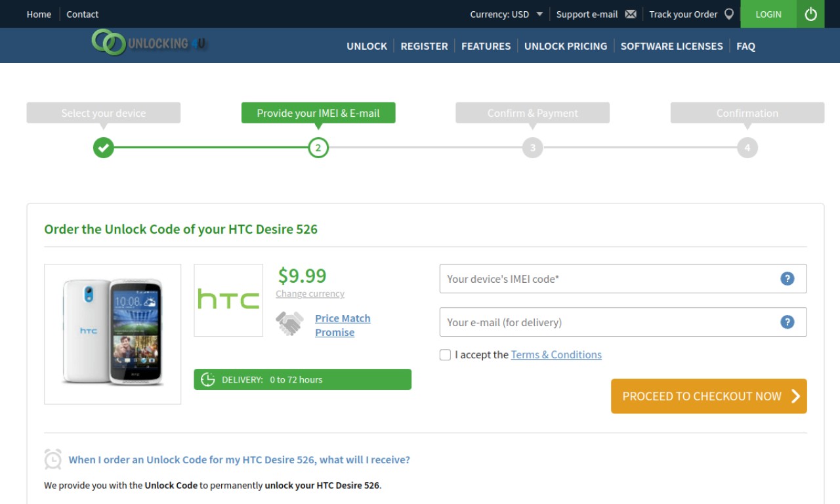Image resolution: width=840 pixels, height=504 pixels.
Task: Click the location pin icon next to Track your Order
Action: 729,14
